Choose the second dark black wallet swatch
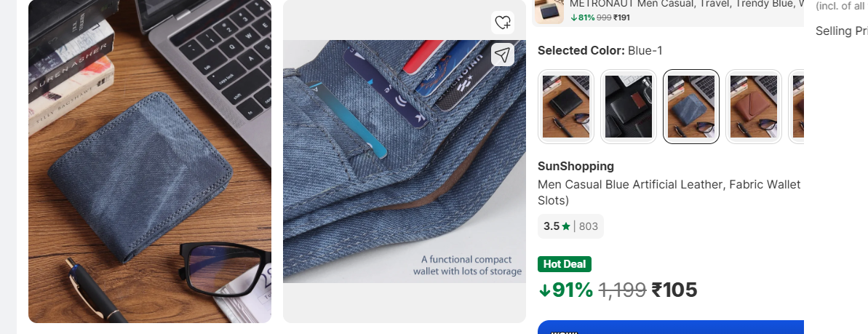The width and height of the screenshot is (868, 334). 629,106
